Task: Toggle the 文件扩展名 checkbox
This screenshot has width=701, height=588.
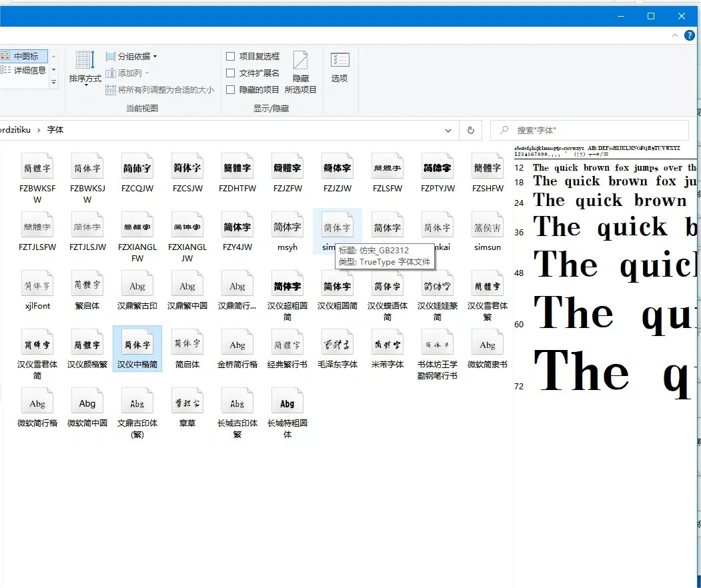Action: coord(231,73)
